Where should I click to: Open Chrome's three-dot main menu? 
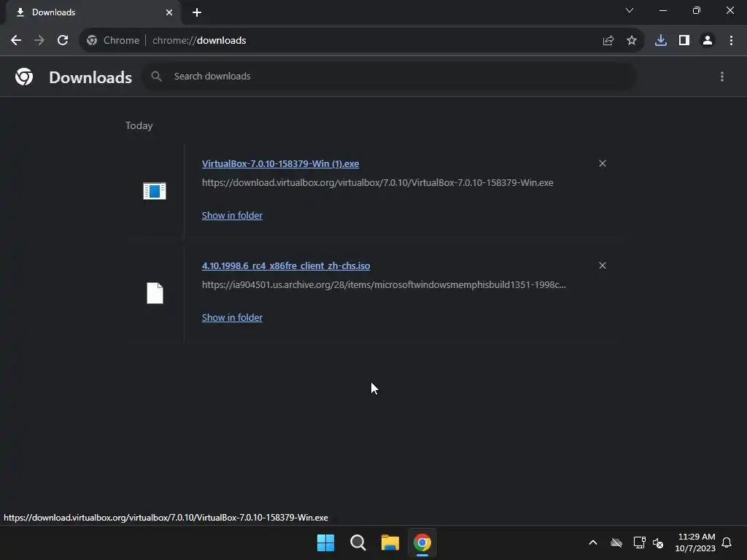[731, 41]
